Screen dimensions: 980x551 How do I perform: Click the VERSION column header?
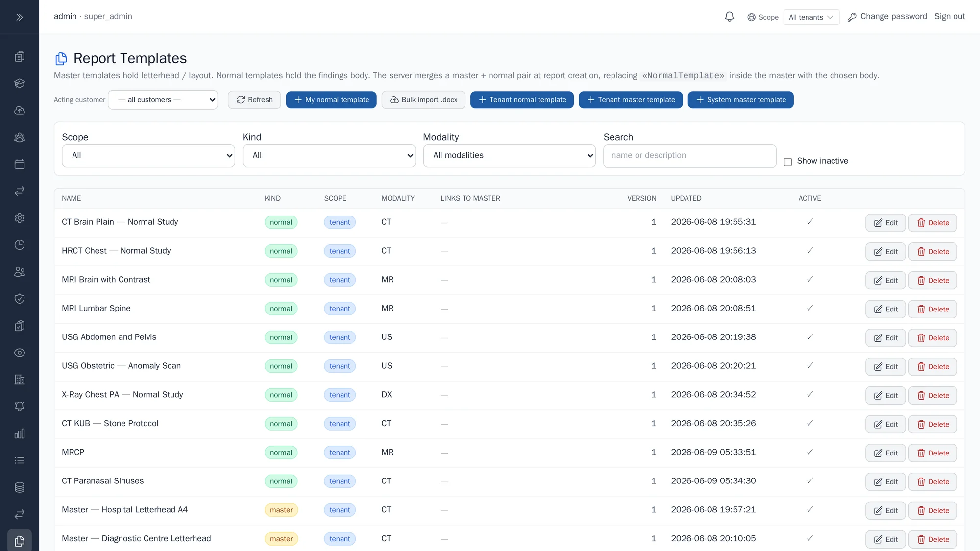click(641, 198)
